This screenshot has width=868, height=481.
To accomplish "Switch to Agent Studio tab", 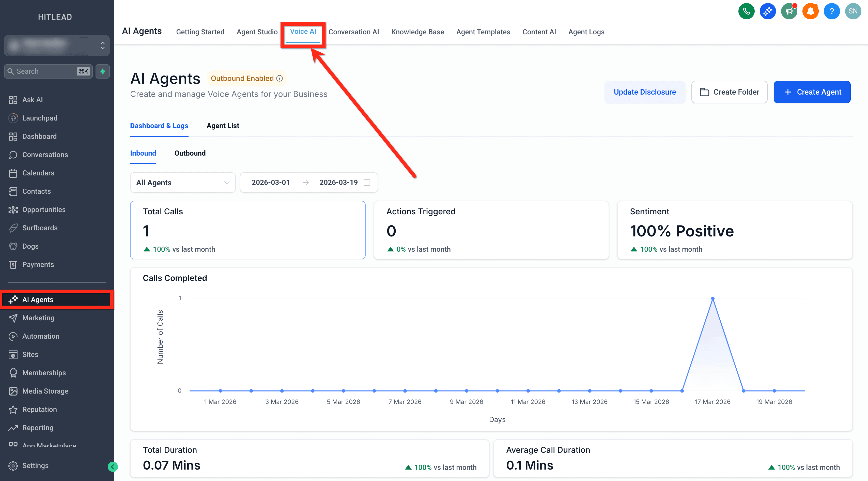I will point(257,32).
